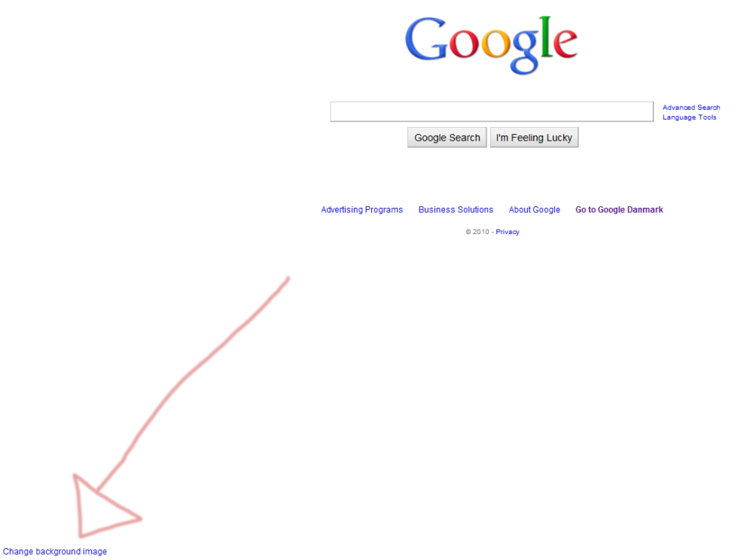Click the green letter l in the logo
Viewport: 753px width, 560px height.
tap(545, 36)
